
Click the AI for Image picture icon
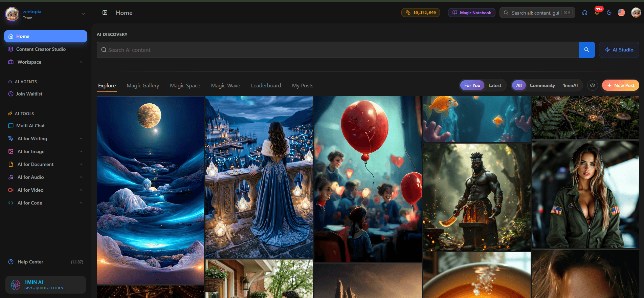[x=11, y=151]
